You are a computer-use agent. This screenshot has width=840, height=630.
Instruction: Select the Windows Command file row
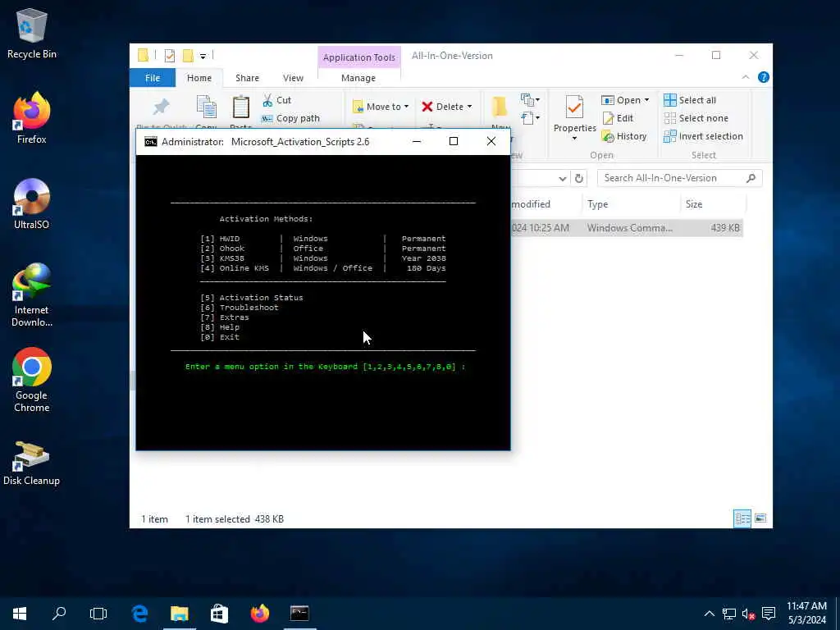627,228
